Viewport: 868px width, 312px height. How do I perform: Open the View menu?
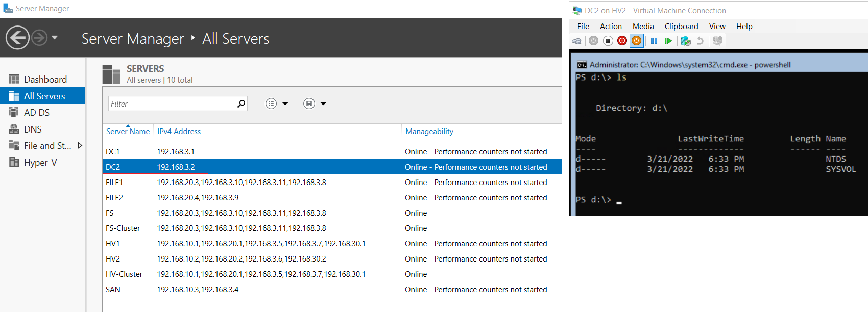[x=717, y=27]
